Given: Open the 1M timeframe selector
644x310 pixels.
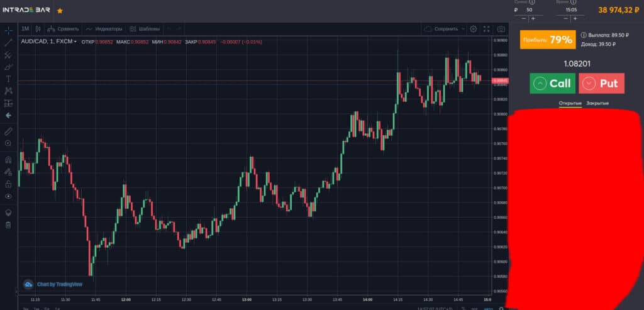Looking at the screenshot, I should pyautogui.click(x=25, y=29).
